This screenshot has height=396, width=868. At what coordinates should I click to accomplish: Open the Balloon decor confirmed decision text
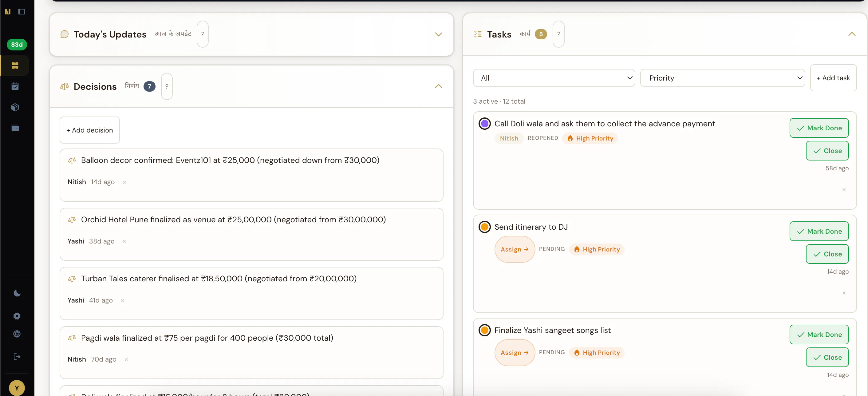coord(230,160)
